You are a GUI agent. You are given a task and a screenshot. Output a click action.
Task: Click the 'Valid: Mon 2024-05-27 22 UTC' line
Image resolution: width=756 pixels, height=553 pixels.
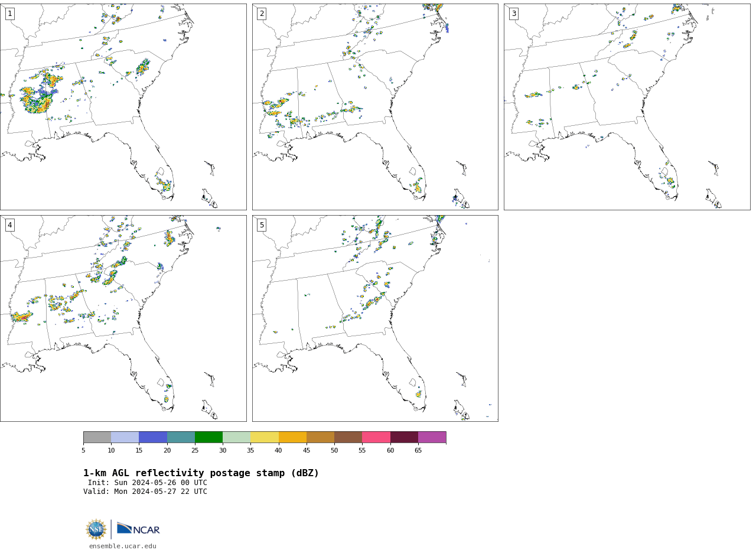click(x=145, y=492)
